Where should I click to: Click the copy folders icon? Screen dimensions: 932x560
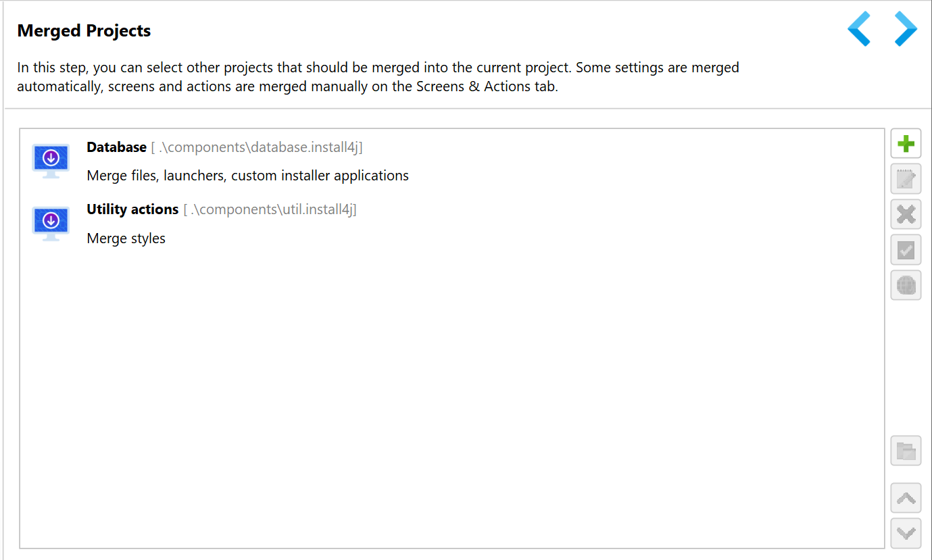pyautogui.click(x=906, y=451)
